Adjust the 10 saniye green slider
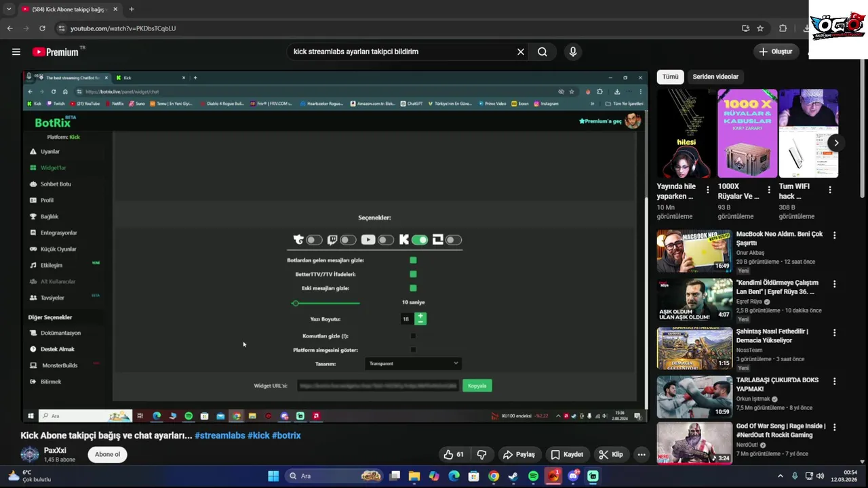The height and width of the screenshot is (488, 868). 327,303
